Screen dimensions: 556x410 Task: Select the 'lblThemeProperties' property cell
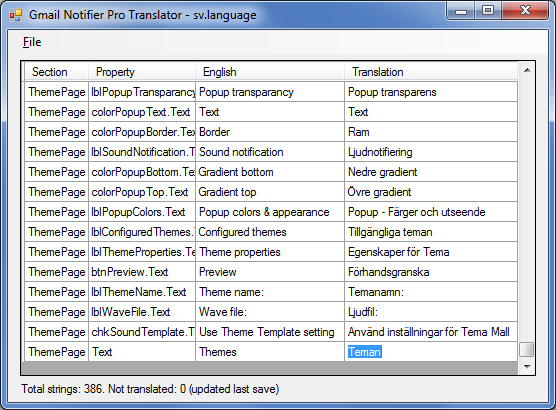pyautogui.click(x=142, y=252)
